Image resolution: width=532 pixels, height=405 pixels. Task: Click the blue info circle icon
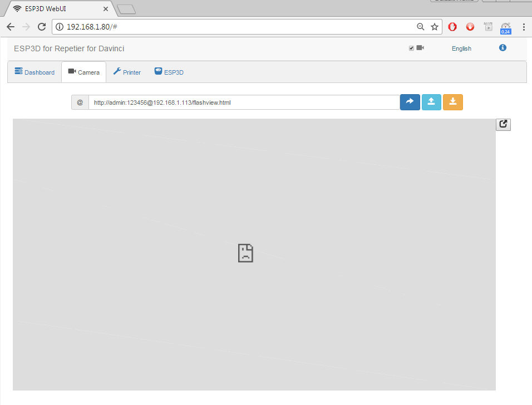tap(503, 48)
